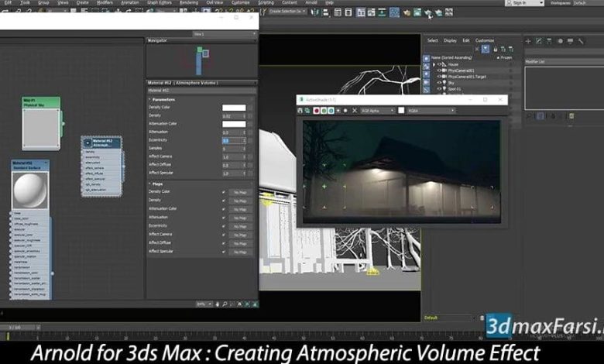Click the Attenuation No Map button
This screenshot has height=364, width=604.
pos(240,218)
